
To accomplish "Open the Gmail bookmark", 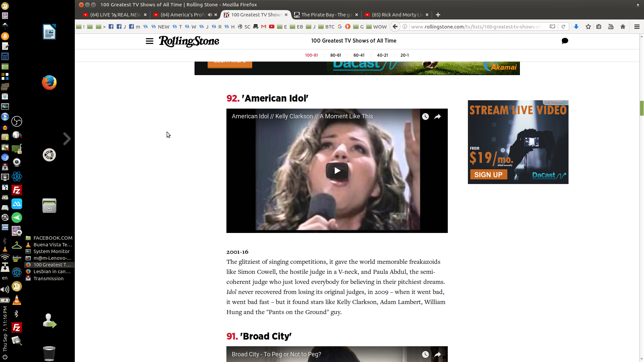I will [264, 26].
